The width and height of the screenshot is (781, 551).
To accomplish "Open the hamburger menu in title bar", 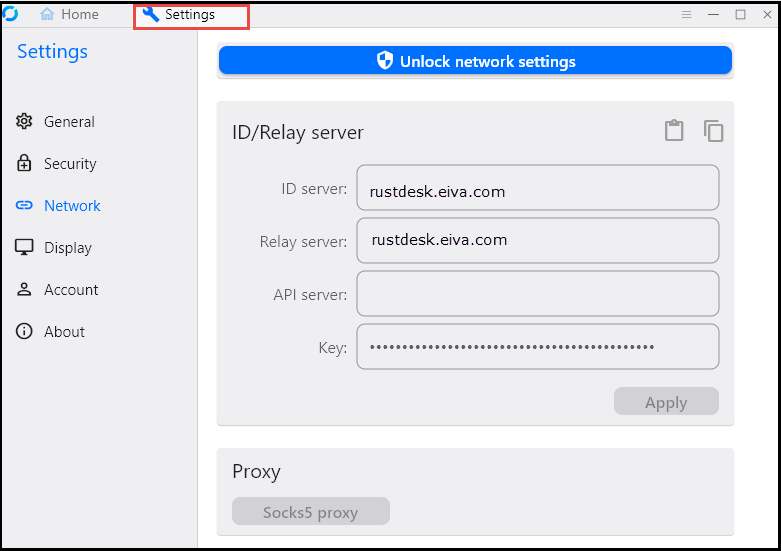I will [x=686, y=14].
